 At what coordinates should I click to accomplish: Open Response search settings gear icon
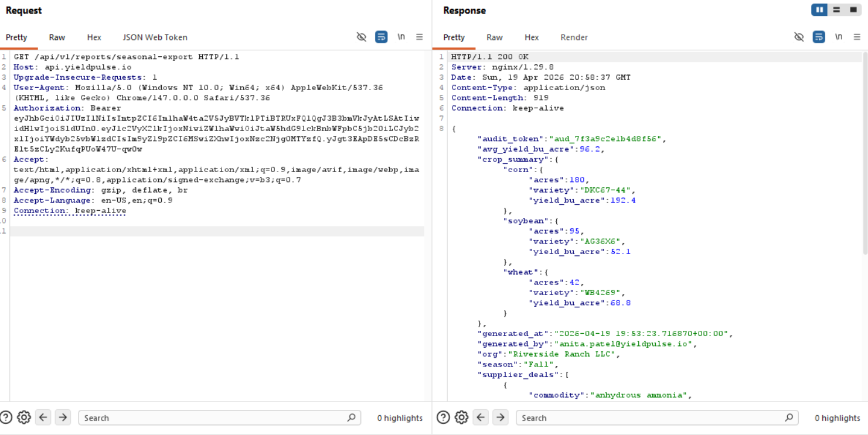click(462, 417)
